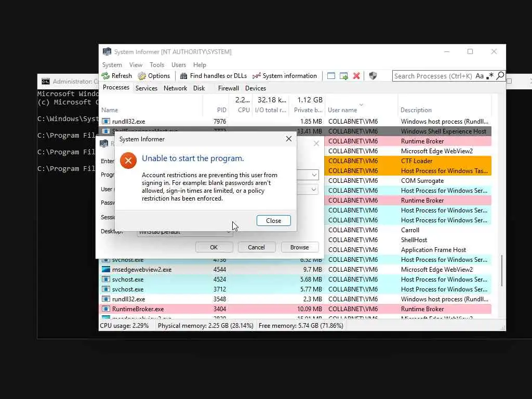Switch to the Services tab
The height and width of the screenshot is (399, 532).
pos(146,88)
